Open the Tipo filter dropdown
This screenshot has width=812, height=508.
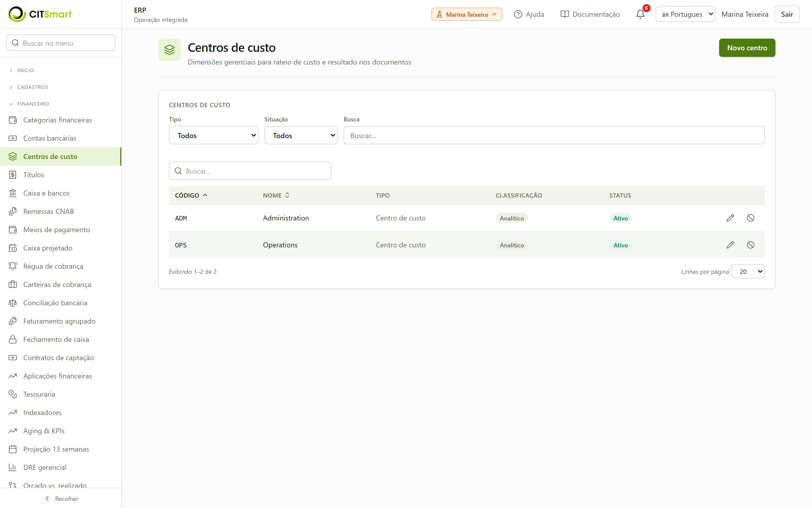tap(213, 135)
